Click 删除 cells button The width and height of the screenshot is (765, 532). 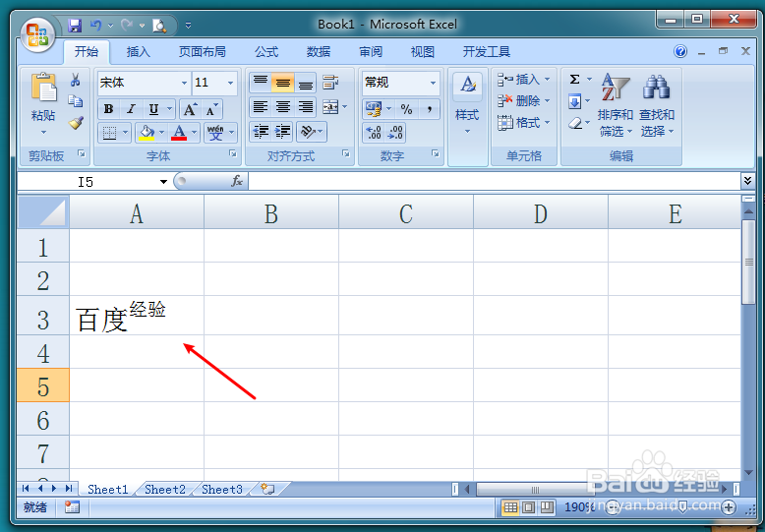tap(523, 100)
